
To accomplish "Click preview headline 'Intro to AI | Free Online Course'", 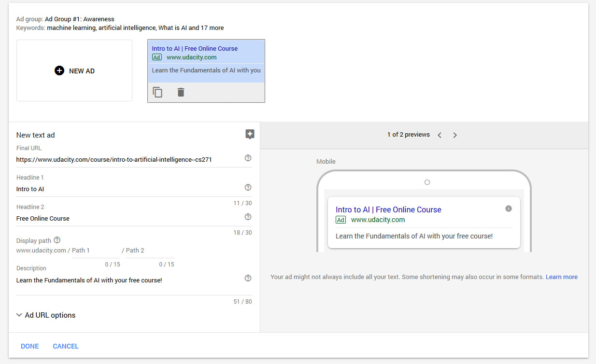I will coord(388,210).
